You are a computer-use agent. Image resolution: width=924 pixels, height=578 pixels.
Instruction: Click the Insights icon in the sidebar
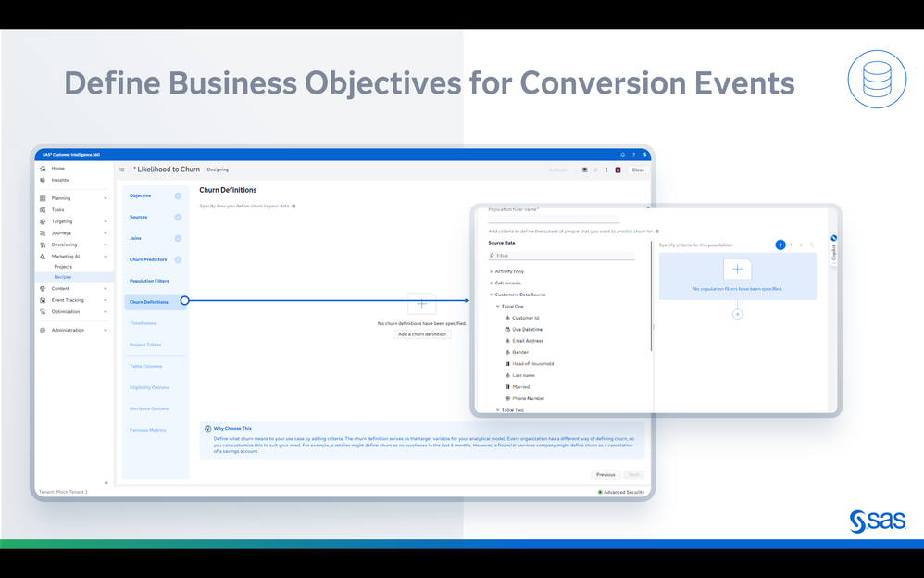coord(43,180)
